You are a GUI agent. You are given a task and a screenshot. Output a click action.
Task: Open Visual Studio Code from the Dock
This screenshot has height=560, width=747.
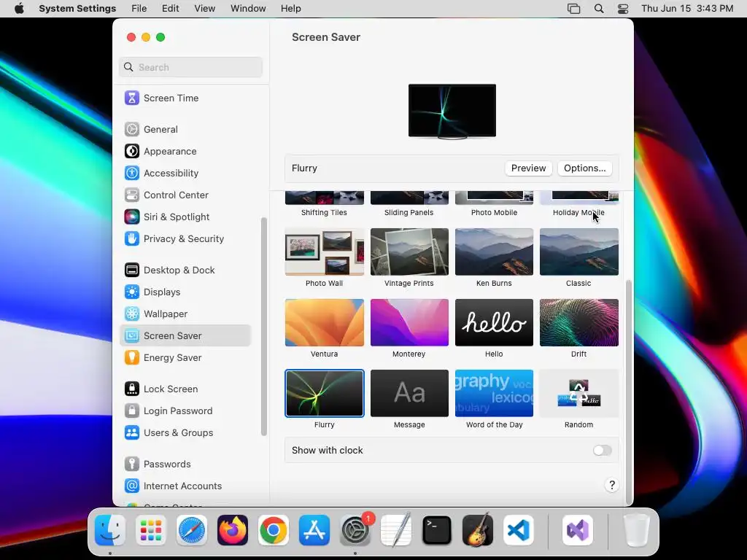click(519, 530)
